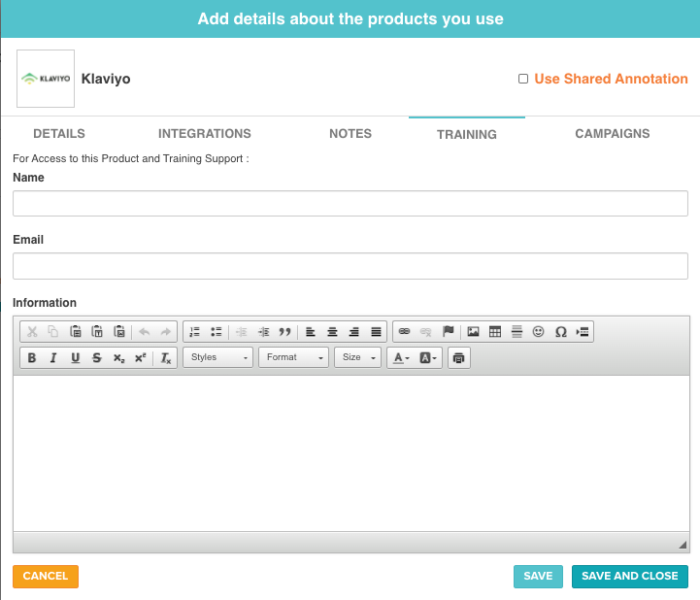Image resolution: width=700 pixels, height=600 pixels.
Task: Click the orange CANCEL button
Action: tap(46, 576)
